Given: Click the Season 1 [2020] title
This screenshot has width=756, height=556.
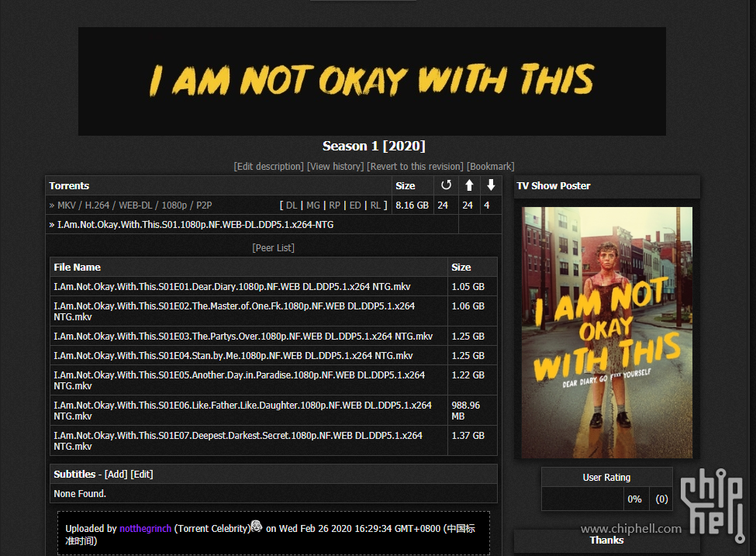Looking at the screenshot, I should coord(374,146).
